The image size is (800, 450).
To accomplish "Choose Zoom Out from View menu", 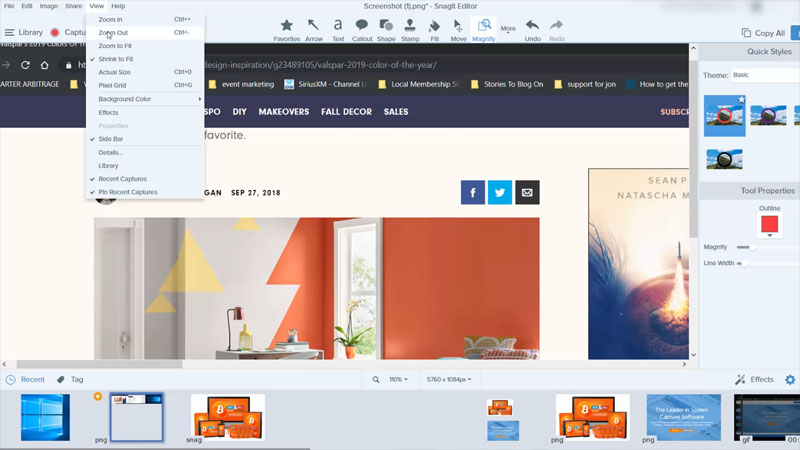I will click(113, 33).
